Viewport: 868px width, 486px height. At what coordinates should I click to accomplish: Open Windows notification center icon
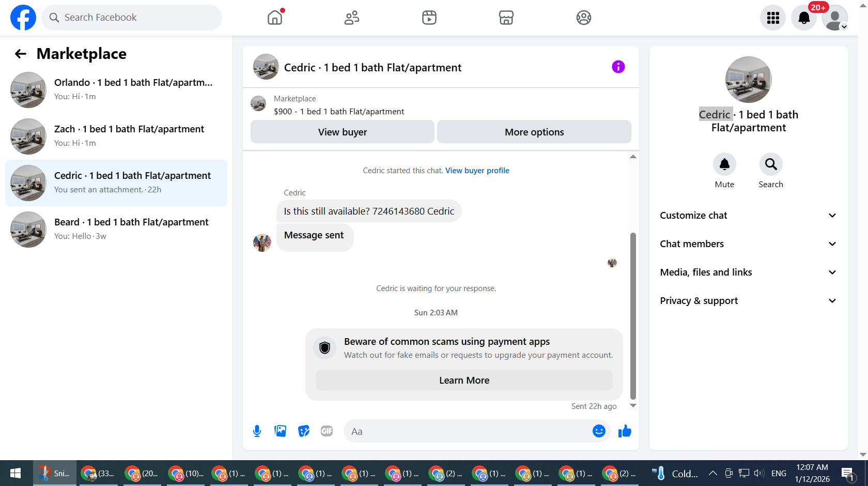[848, 473]
